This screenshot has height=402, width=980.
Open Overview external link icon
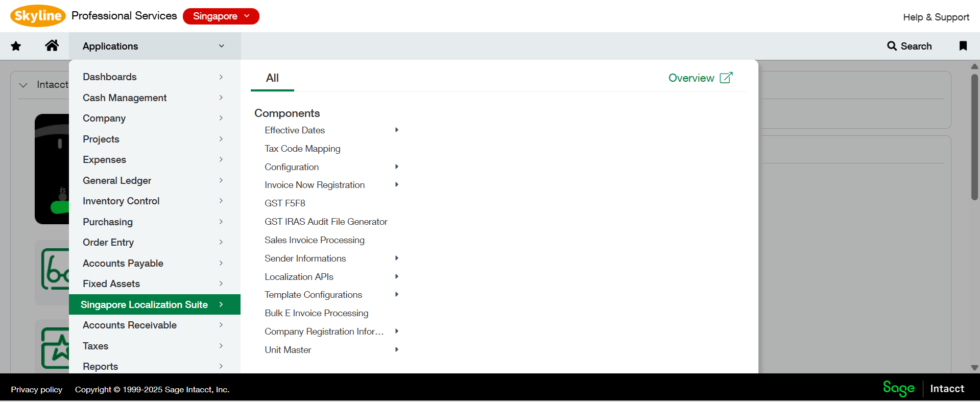pos(726,78)
